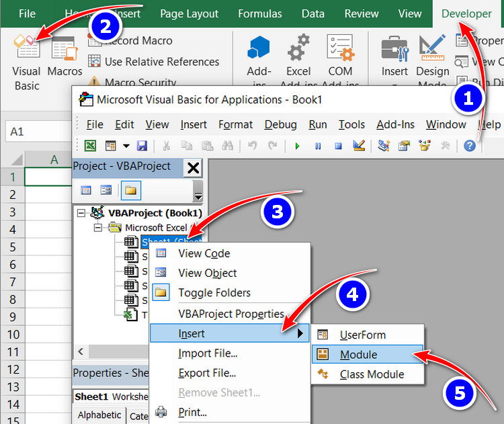Open the VBA Add-Ins menu
This screenshot has height=424, width=504.
coord(395,124)
